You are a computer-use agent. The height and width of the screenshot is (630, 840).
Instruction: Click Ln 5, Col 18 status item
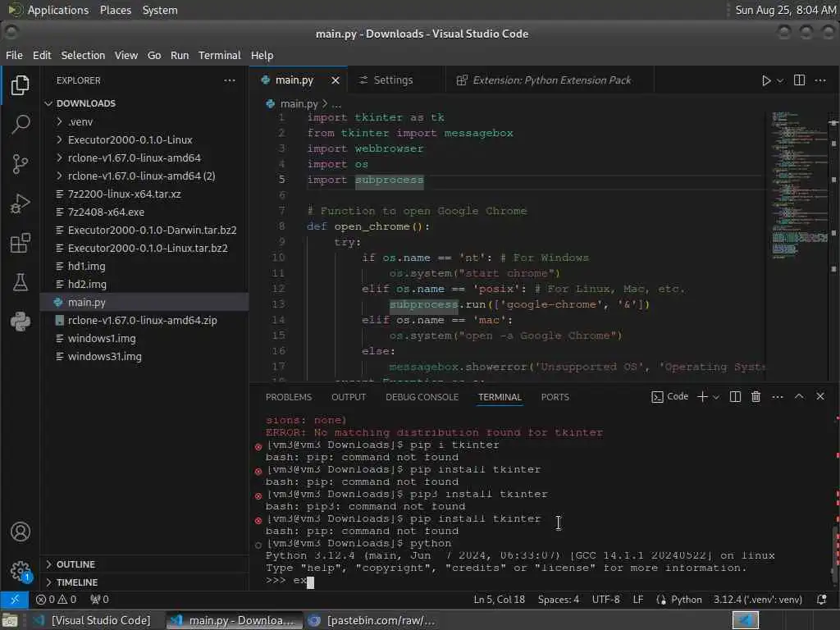(x=499, y=600)
